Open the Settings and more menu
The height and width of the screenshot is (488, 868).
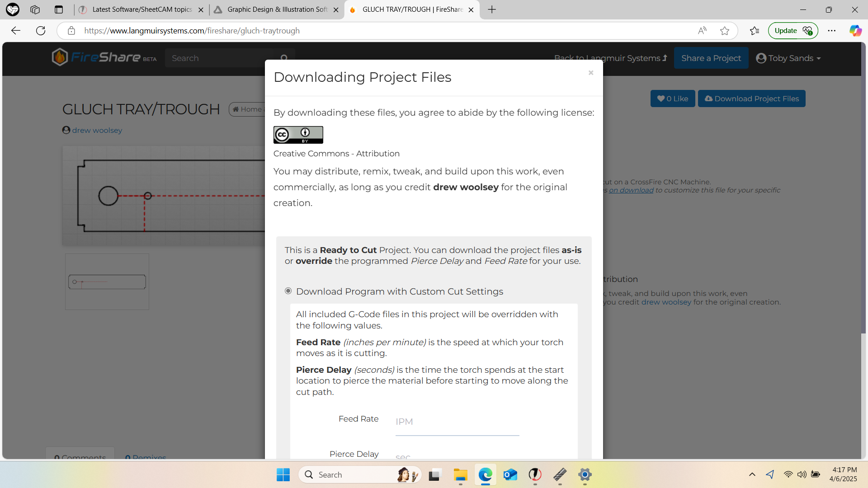(x=832, y=31)
